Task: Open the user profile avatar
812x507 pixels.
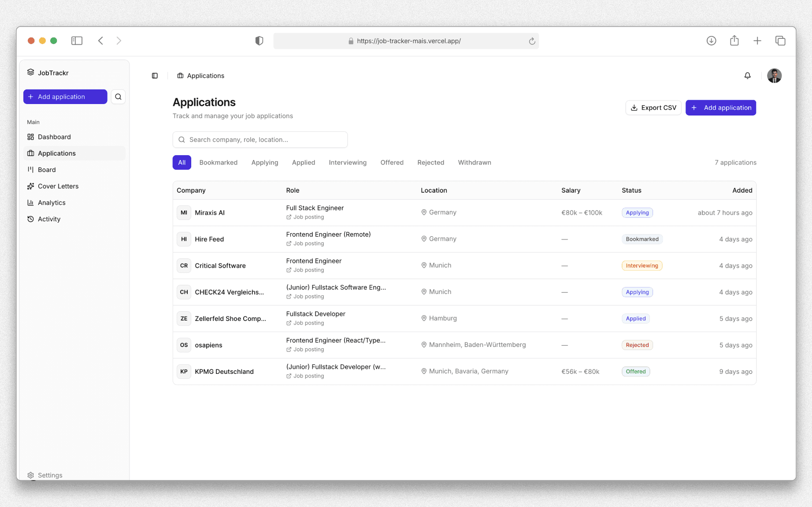Action: click(x=774, y=76)
